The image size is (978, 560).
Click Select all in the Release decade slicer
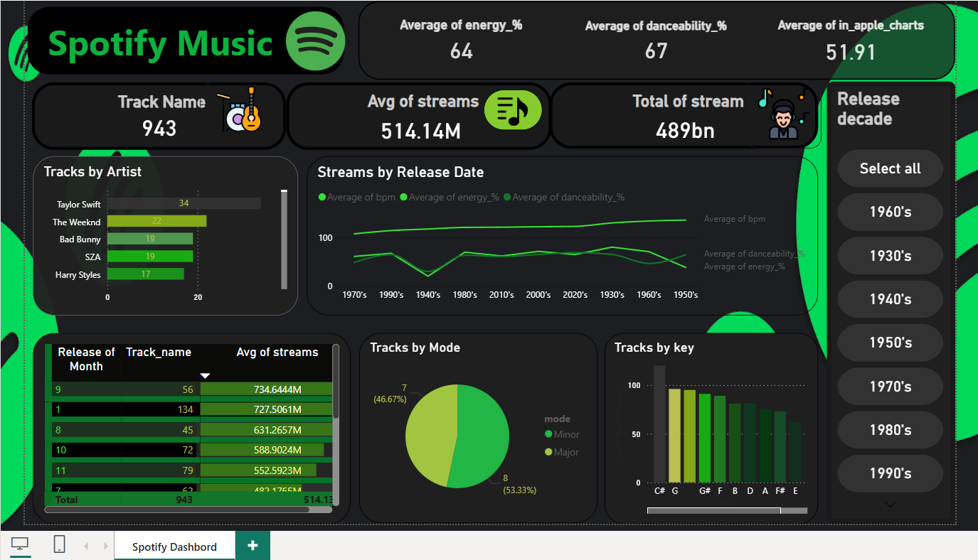point(890,168)
